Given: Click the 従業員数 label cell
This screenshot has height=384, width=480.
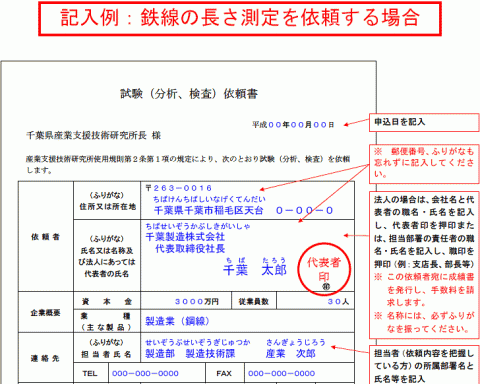Looking at the screenshot, I should 254,301.
